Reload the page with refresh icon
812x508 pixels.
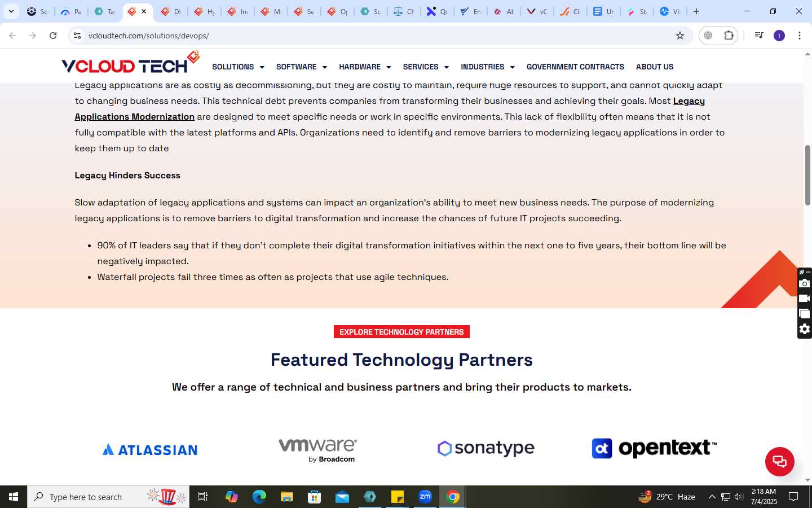[x=53, y=36]
